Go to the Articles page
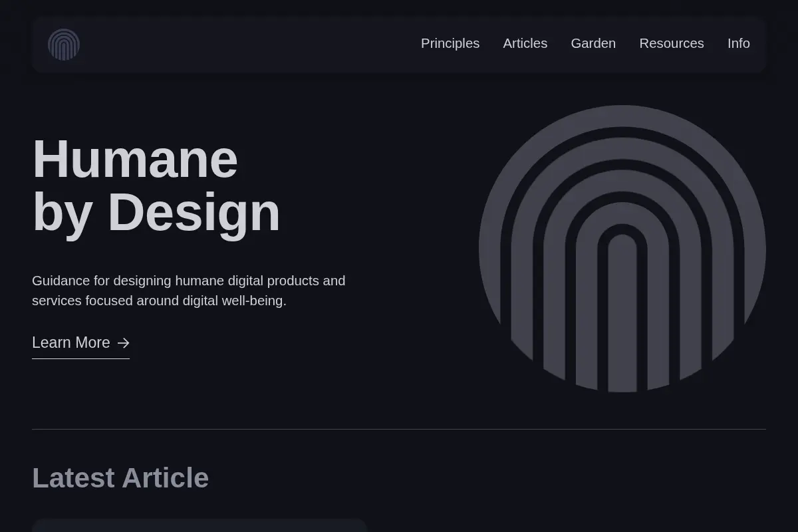 pyautogui.click(x=525, y=43)
